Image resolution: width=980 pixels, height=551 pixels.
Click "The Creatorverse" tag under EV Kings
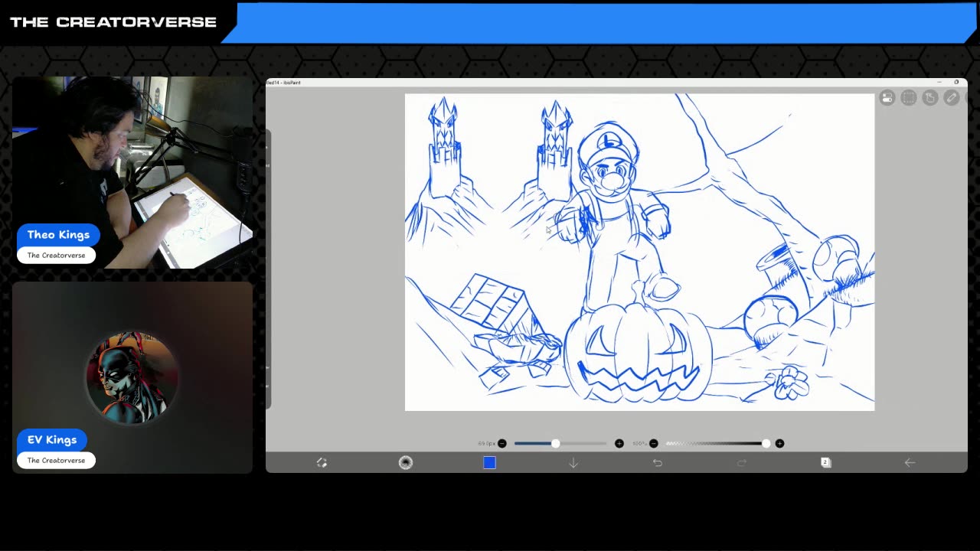click(x=56, y=461)
